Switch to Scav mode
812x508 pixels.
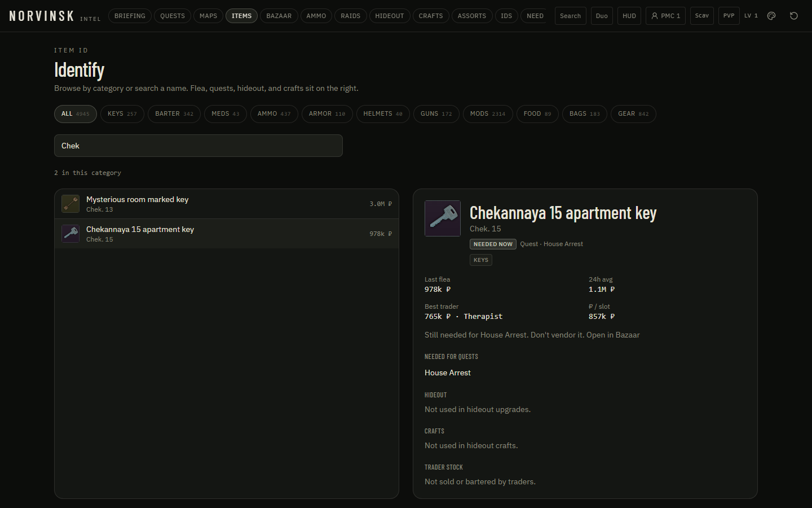tap(702, 16)
